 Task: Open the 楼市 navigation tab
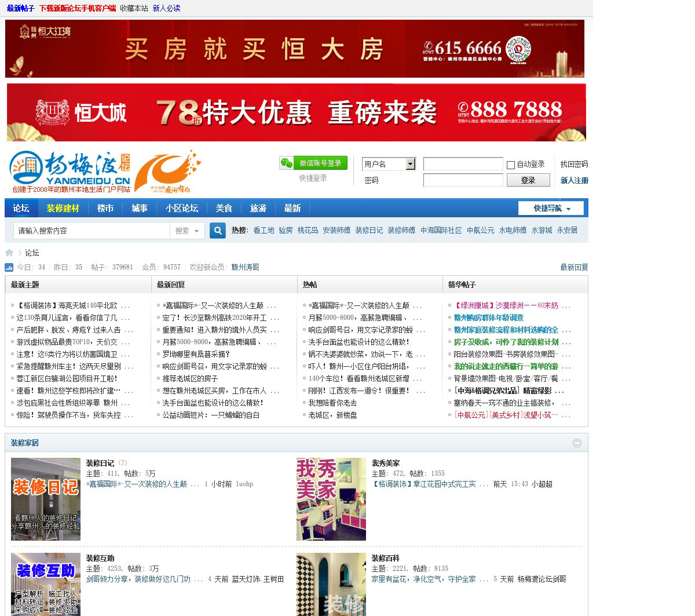105,209
